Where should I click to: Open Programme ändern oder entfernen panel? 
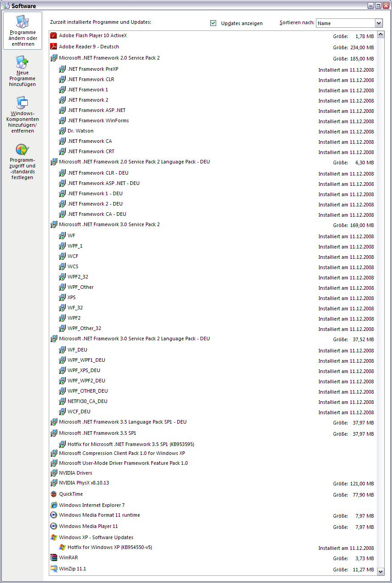(22, 30)
